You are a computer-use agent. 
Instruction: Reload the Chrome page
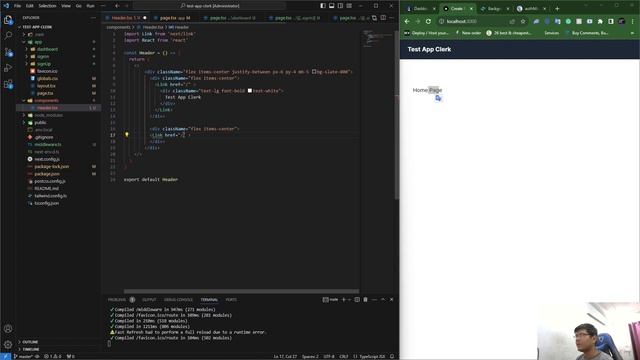click(x=428, y=21)
